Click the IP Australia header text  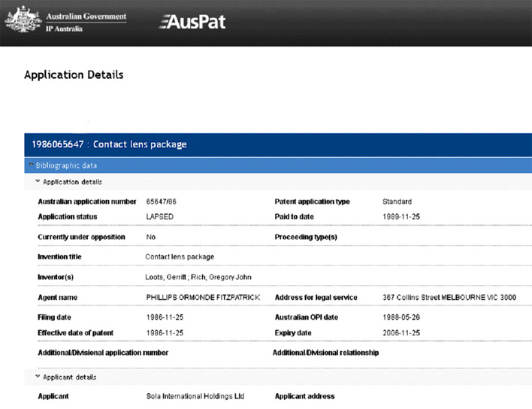(64, 29)
